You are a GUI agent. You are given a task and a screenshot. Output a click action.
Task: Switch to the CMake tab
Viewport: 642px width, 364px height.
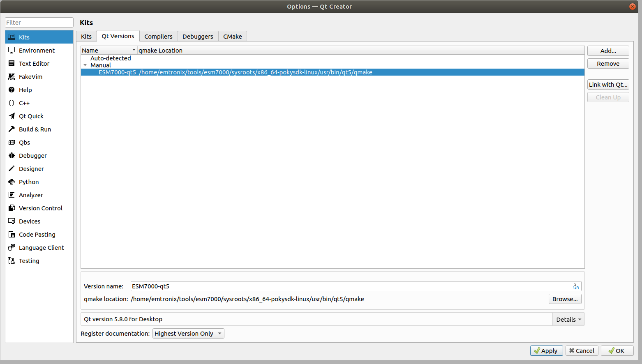232,36
